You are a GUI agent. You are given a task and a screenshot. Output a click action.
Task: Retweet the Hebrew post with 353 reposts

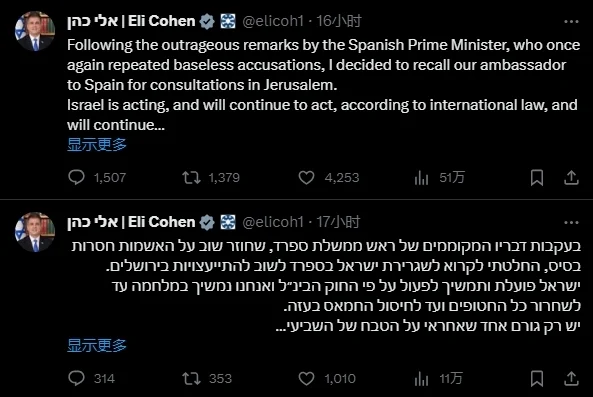pos(191,378)
